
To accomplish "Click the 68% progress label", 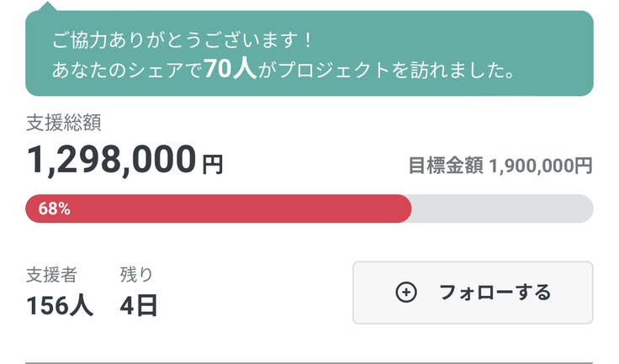I will point(54,209).
